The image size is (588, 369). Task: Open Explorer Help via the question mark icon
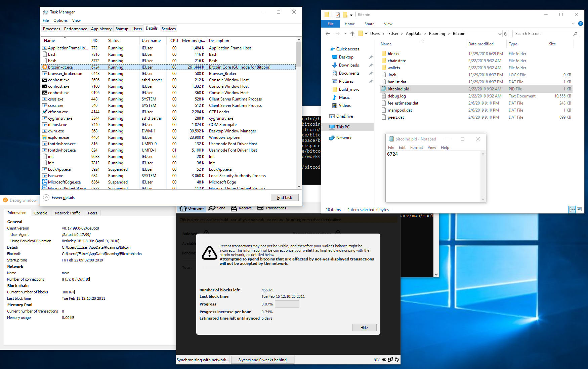coord(581,24)
